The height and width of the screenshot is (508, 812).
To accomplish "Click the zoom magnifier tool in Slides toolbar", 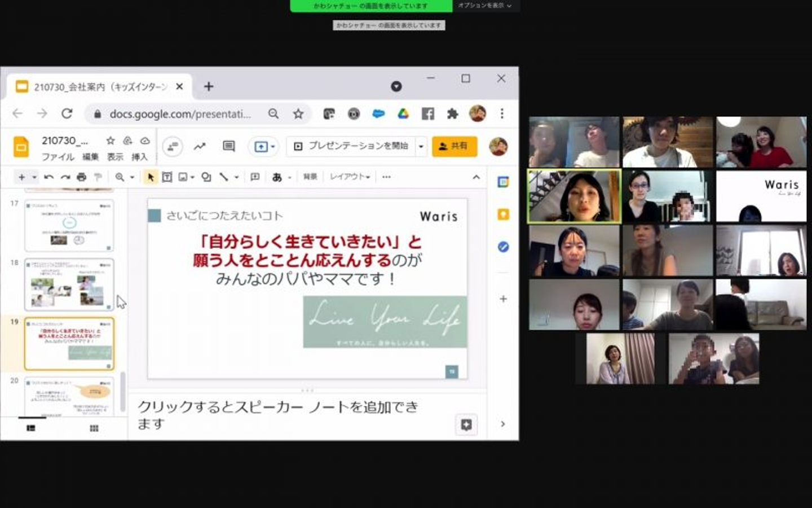I will click(120, 177).
